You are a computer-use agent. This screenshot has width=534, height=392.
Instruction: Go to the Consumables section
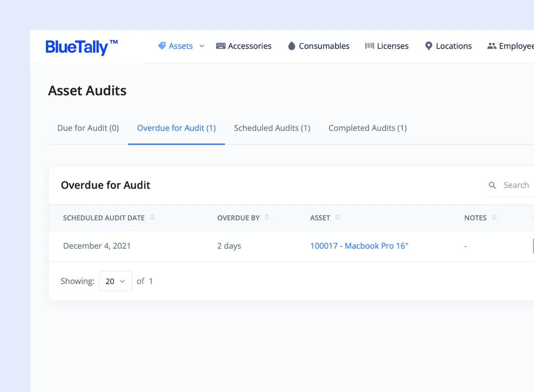point(324,46)
